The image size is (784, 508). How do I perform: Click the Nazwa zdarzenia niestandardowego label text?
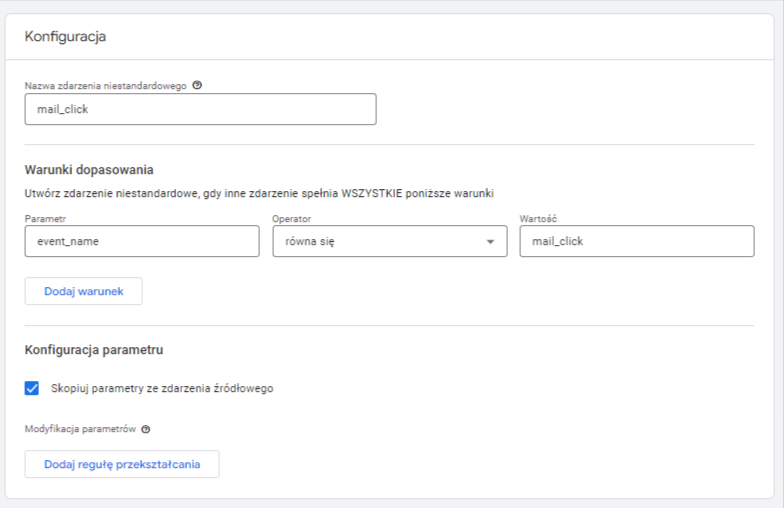click(x=106, y=86)
